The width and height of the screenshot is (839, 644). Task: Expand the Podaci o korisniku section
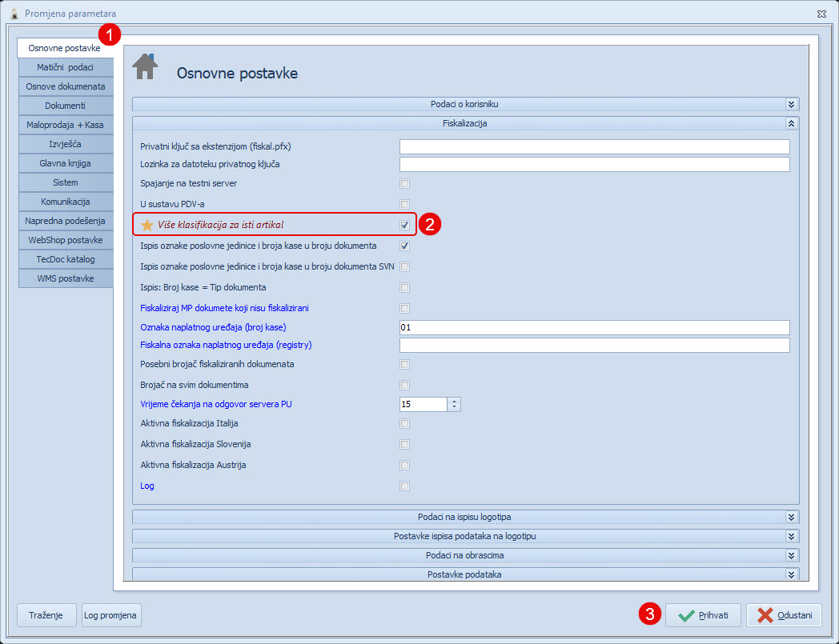[791, 104]
